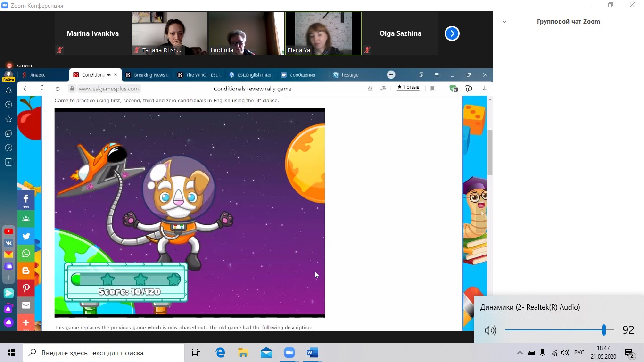Toggle Marina Ivankiva's muted microphone icon
This screenshot has width=644, height=362.
pos(60,50)
